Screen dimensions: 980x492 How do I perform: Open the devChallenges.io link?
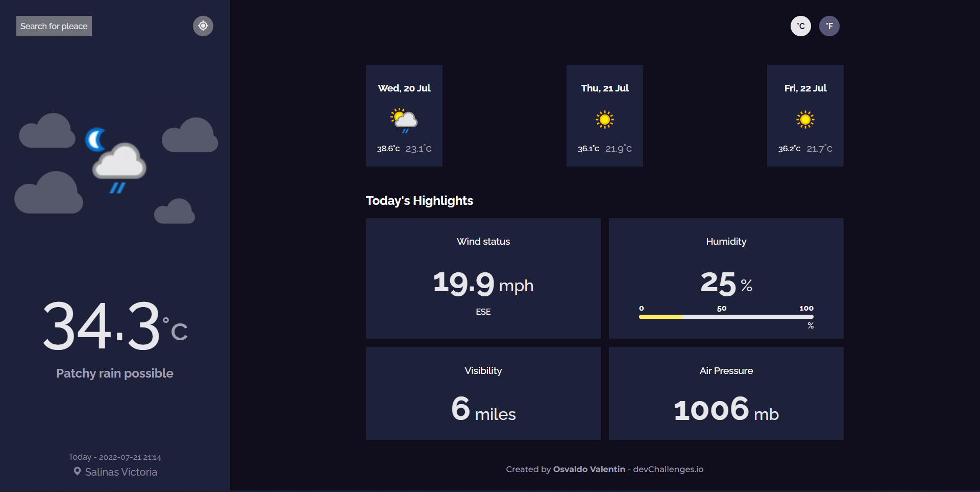668,469
